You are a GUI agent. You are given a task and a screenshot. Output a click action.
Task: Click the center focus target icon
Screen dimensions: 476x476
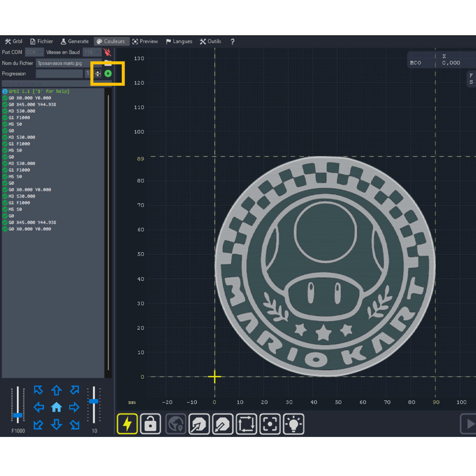270,424
